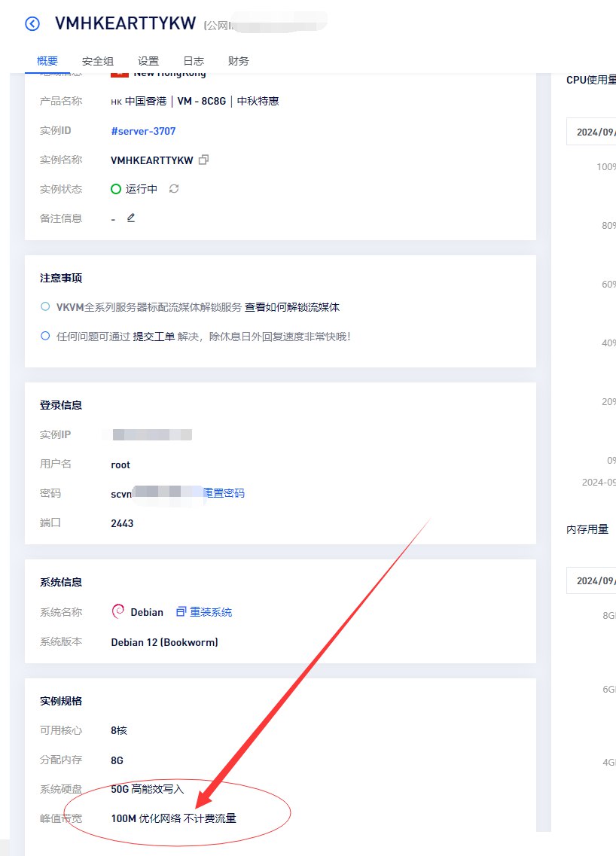Open the #server-3707 instance link

[x=142, y=130]
